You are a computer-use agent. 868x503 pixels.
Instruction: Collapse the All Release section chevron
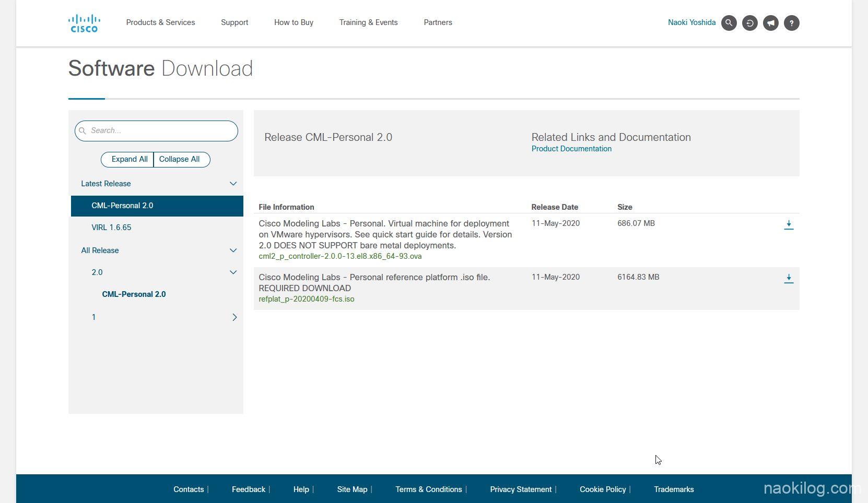[x=233, y=250]
